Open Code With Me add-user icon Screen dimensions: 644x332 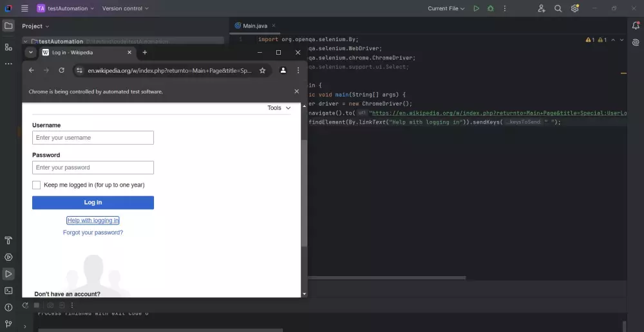point(542,8)
